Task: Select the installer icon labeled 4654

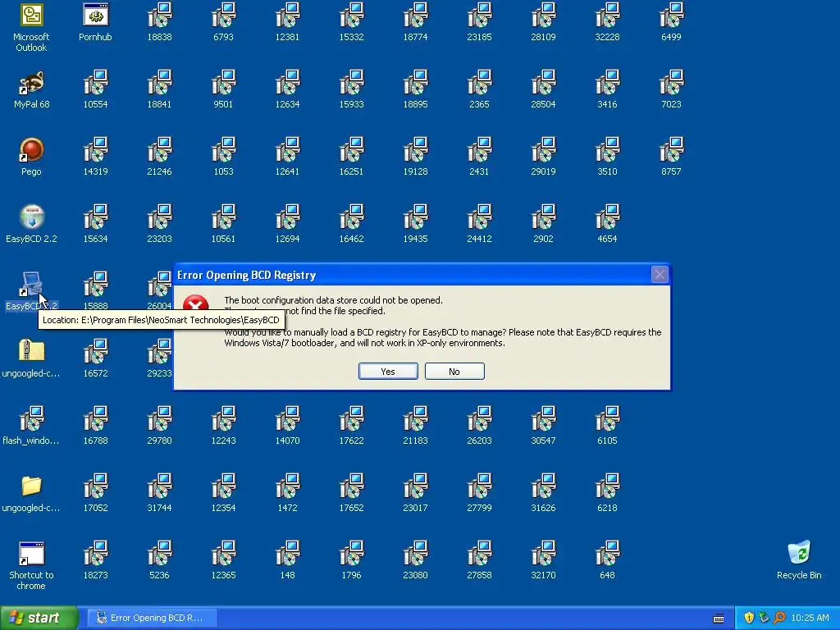Action: pyautogui.click(x=608, y=217)
